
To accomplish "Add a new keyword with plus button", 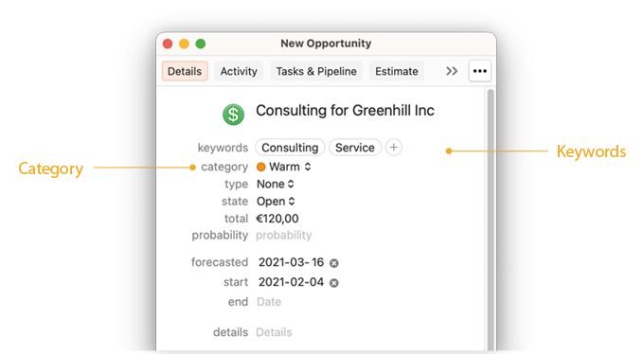I will coord(393,148).
